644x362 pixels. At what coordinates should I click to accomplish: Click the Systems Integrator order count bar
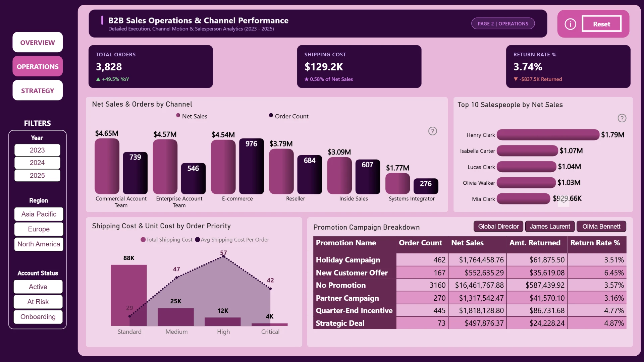point(426,186)
